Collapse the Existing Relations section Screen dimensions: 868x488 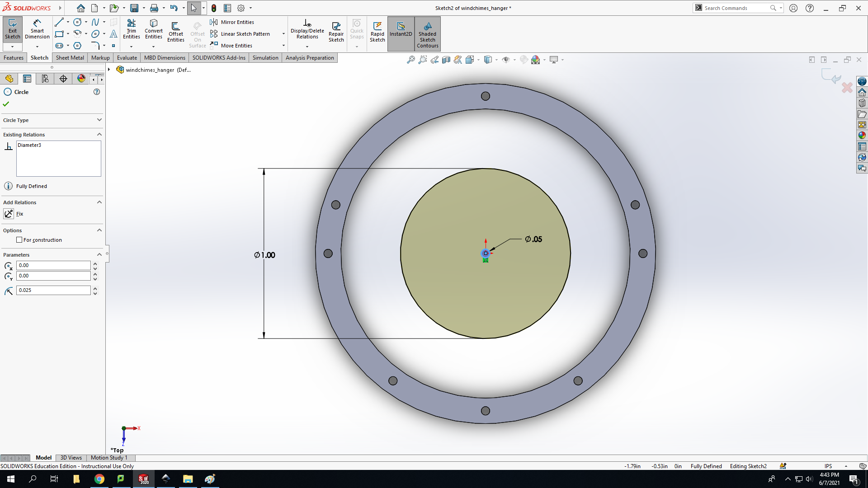pyautogui.click(x=99, y=134)
